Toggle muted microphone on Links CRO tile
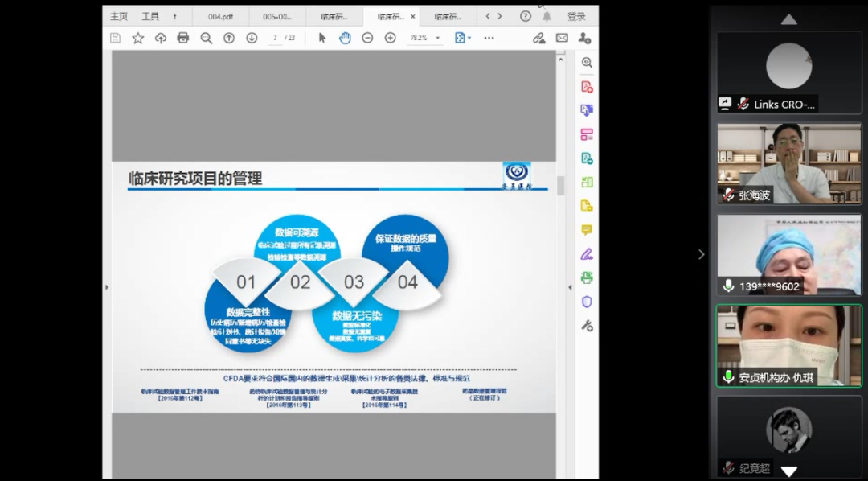Screen dimensions: 868x481 coord(743,104)
